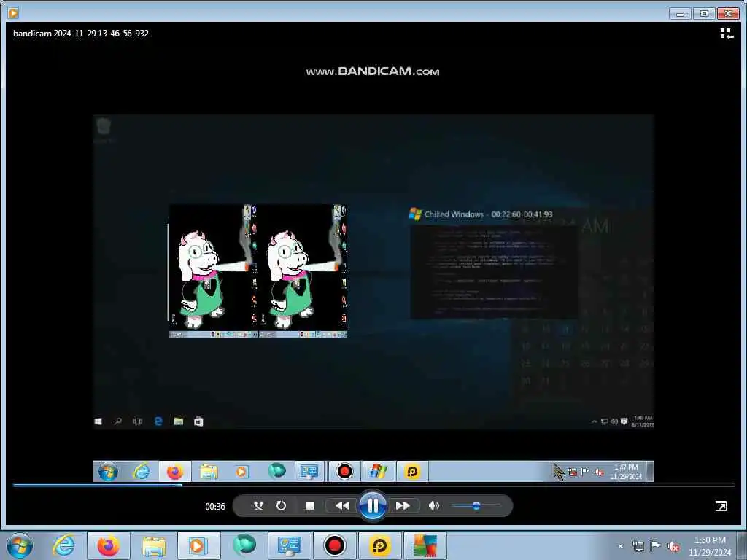Open the Media Player title bar icon menu
The width and height of the screenshot is (747, 560).
click(x=13, y=13)
